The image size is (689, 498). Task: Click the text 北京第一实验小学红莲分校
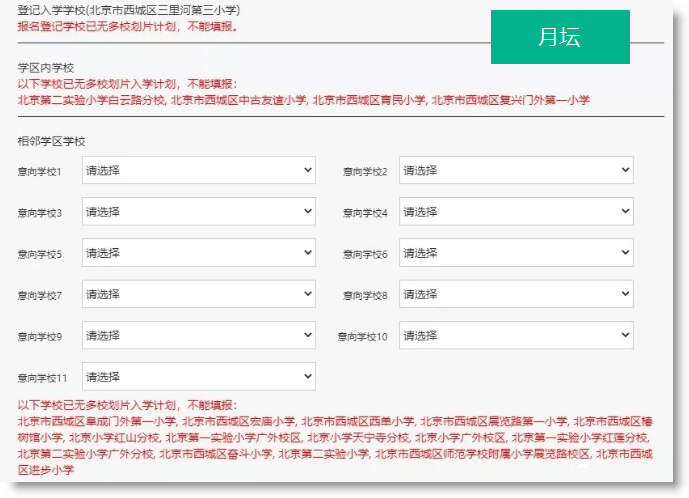580,438
